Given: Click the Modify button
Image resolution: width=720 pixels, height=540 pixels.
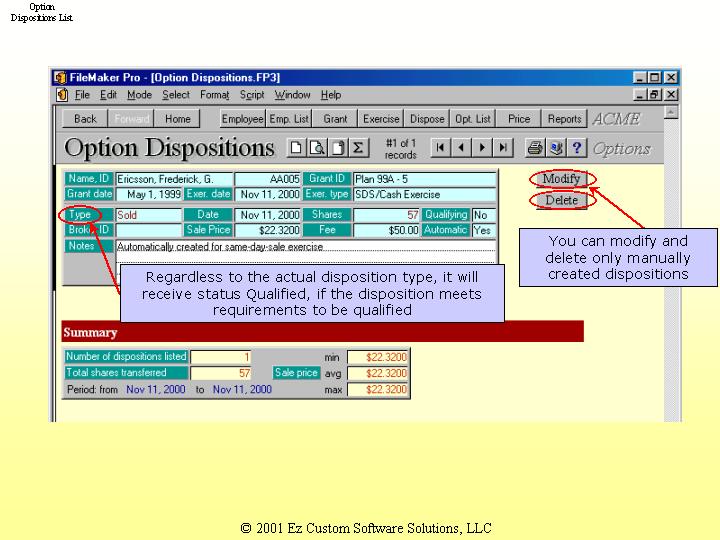Looking at the screenshot, I should point(562,179).
